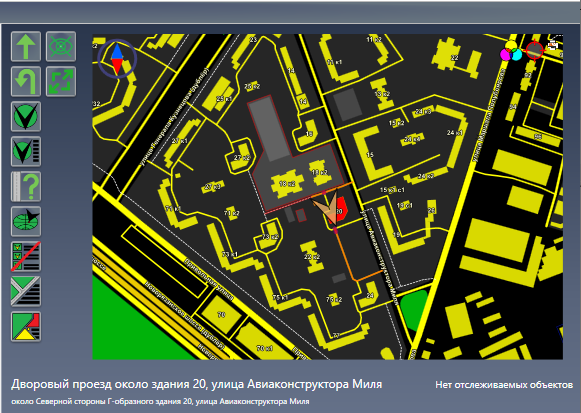This screenshot has width=581, height=413.
Task: Click the arrowhead with list lines button
Action: (26, 151)
